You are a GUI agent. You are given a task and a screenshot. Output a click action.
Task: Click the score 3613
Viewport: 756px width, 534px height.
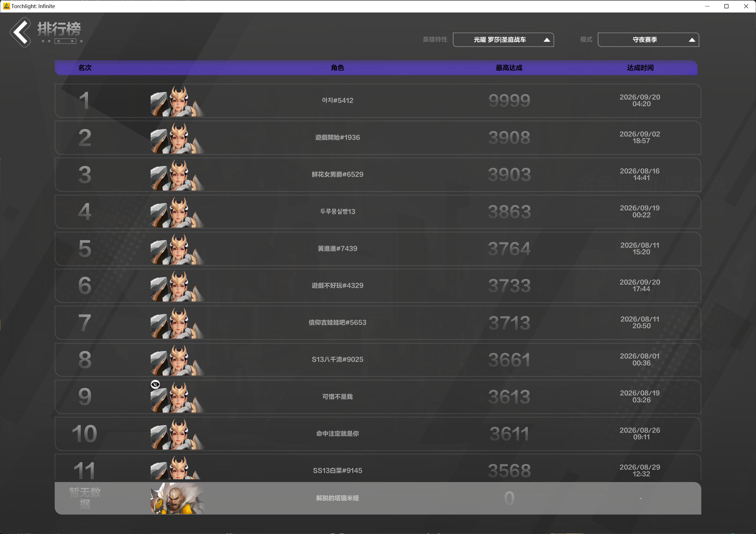click(x=509, y=397)
